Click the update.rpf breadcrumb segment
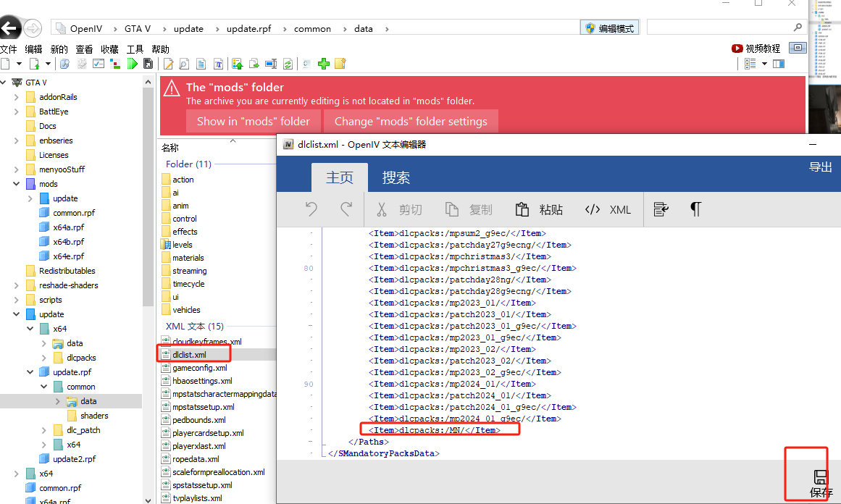 (x=249, y=29)
